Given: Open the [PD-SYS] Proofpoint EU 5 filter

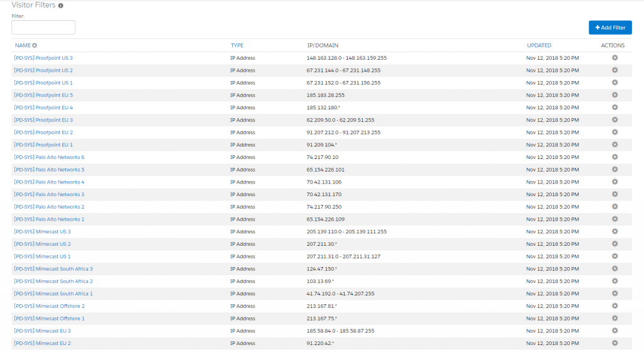Looking at the screenshot, I should pos(43,95).
